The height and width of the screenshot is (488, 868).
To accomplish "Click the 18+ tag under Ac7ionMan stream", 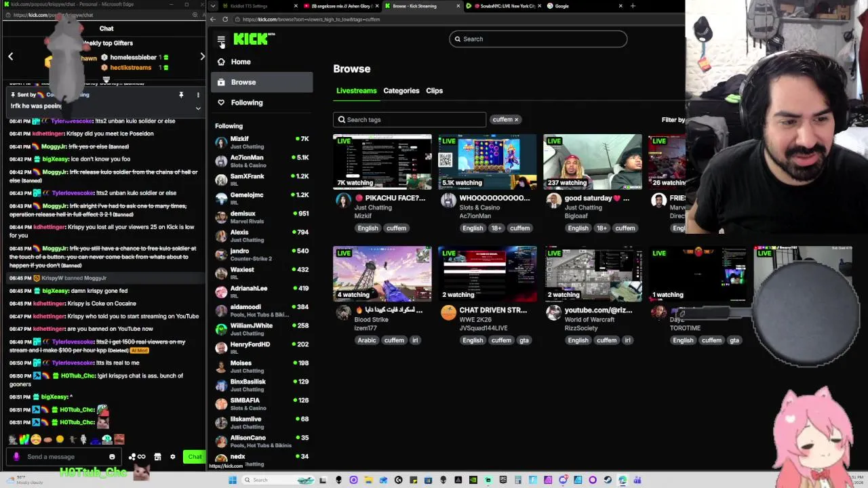I will click(x=496, y=228).
